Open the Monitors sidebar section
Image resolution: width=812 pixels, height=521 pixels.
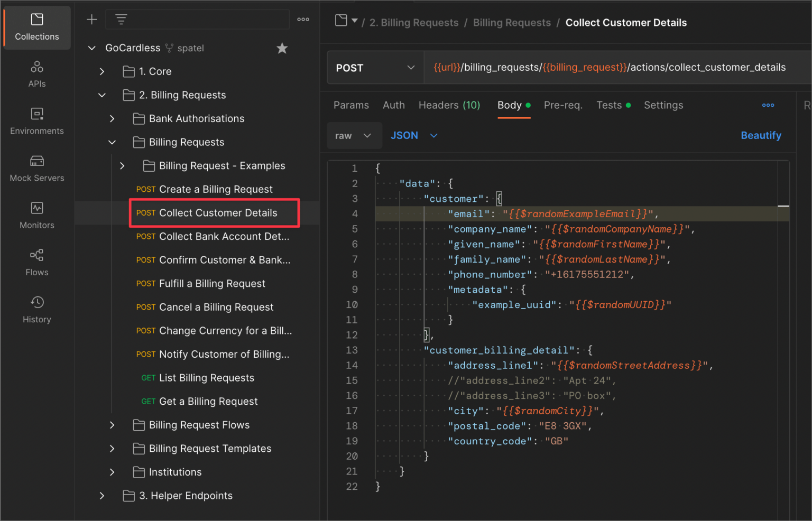[x=37, y=216]
